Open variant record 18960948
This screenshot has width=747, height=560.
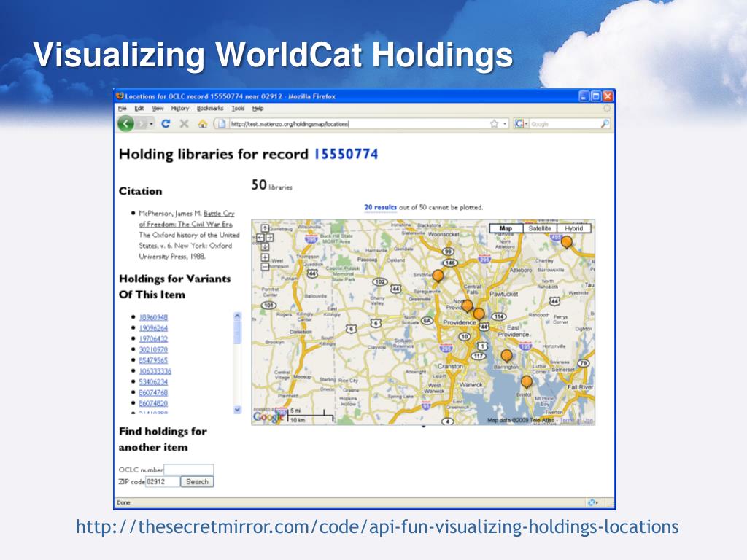tap(153, 317)
